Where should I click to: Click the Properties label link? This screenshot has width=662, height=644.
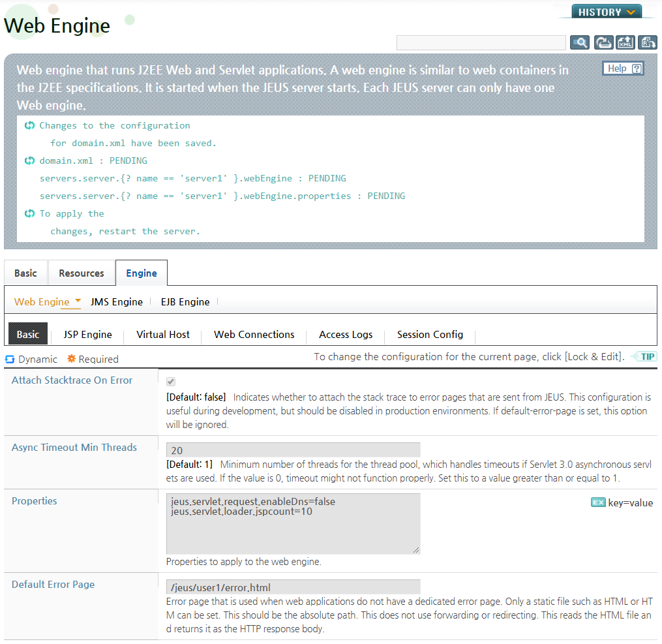point(34,501)
